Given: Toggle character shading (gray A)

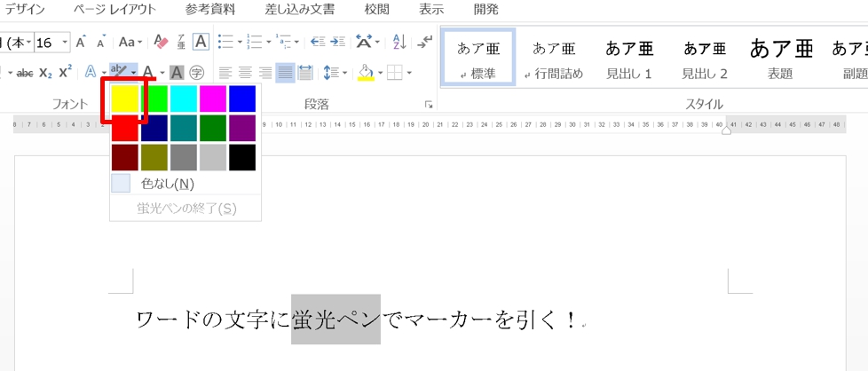Looking at the screenshot, I should (x=177, y=72).
